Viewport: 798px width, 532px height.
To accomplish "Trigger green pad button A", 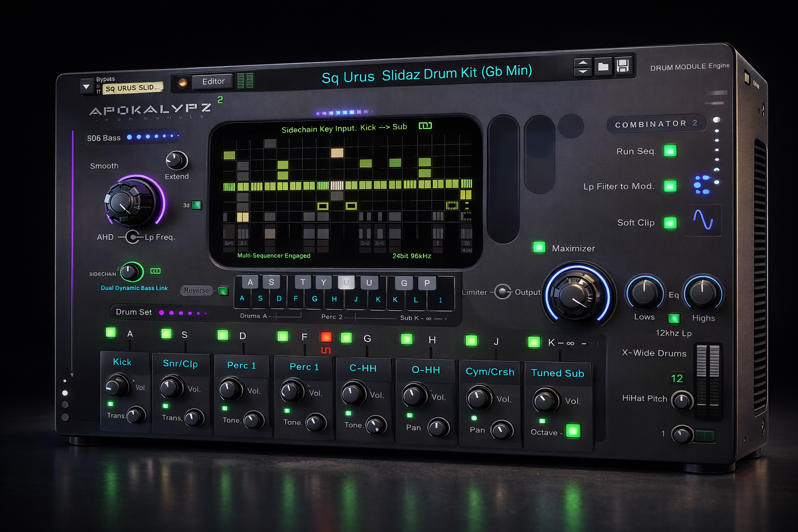I will point(111,332).
